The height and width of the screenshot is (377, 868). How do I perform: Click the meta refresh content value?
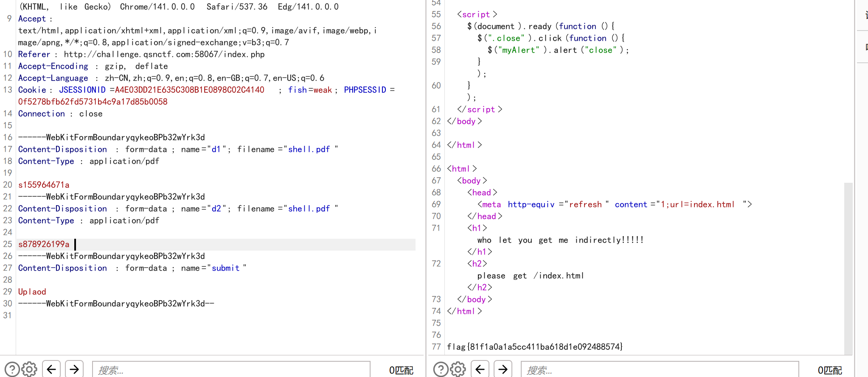[697, 204]
